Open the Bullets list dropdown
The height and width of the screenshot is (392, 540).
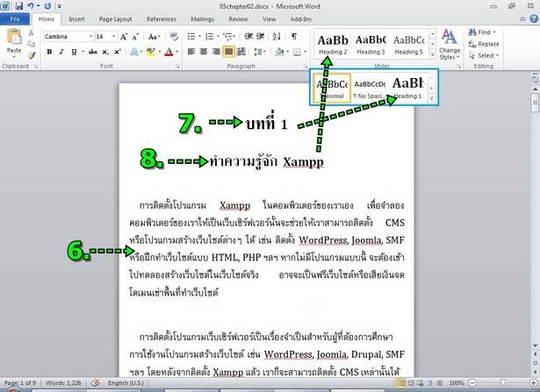[199, 37]
